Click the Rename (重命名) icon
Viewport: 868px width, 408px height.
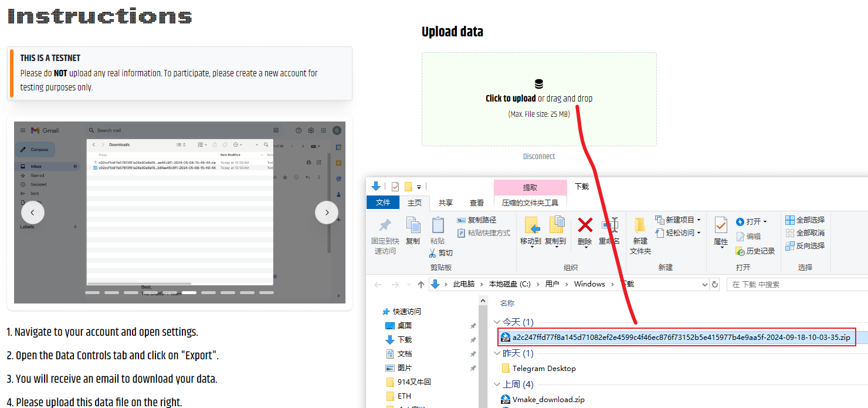[x=609, y=225]
